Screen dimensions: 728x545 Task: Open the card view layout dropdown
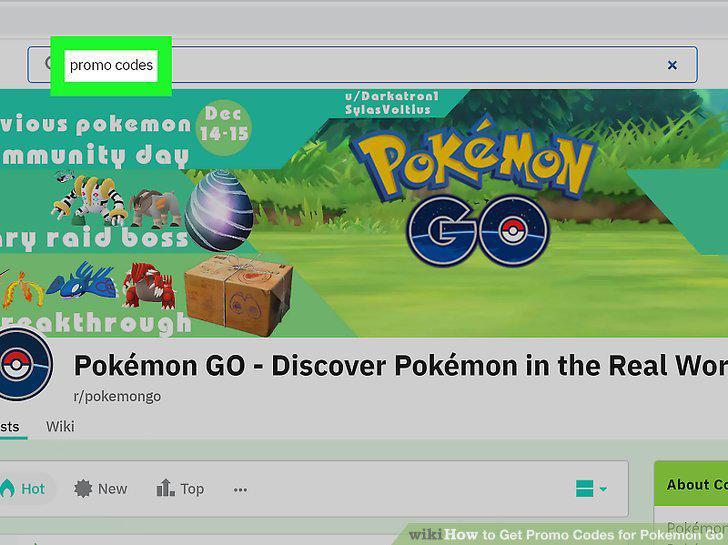tap(591, 489)
